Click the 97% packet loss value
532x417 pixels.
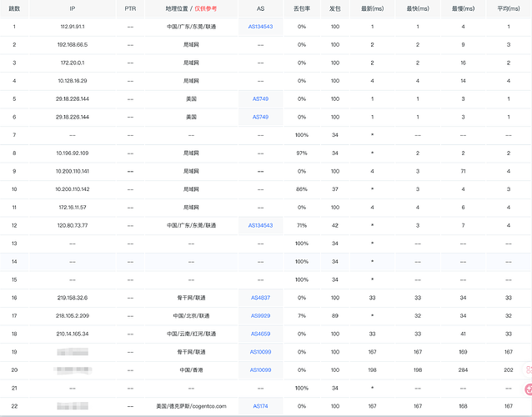click(x=302, y=153)
